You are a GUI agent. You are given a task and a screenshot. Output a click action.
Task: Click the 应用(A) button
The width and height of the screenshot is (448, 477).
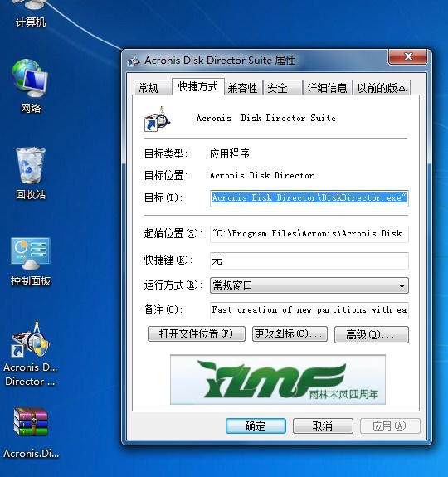[390, 426]
